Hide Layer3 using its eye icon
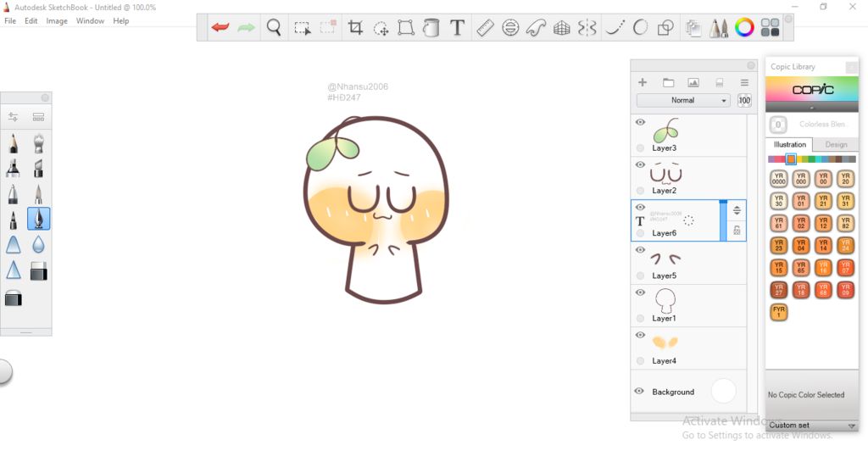This screenshot has height=462, width=868. 641,122
